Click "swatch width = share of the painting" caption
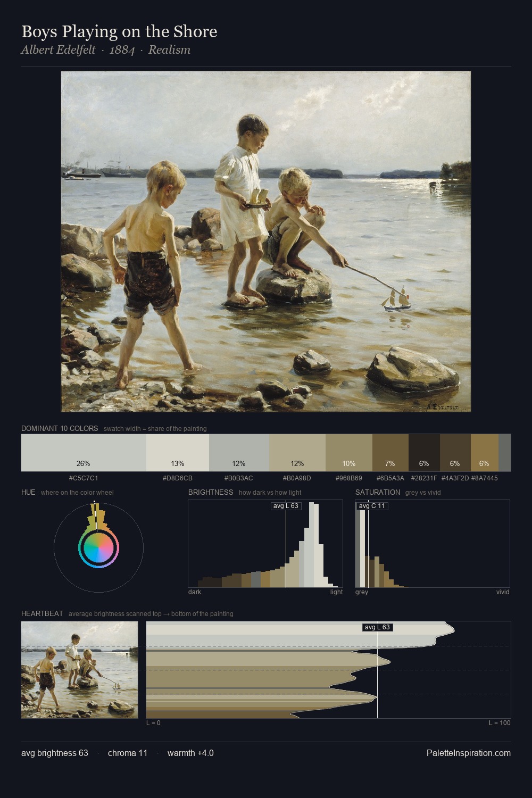This screenshot has height=798, width=532. 155,428
